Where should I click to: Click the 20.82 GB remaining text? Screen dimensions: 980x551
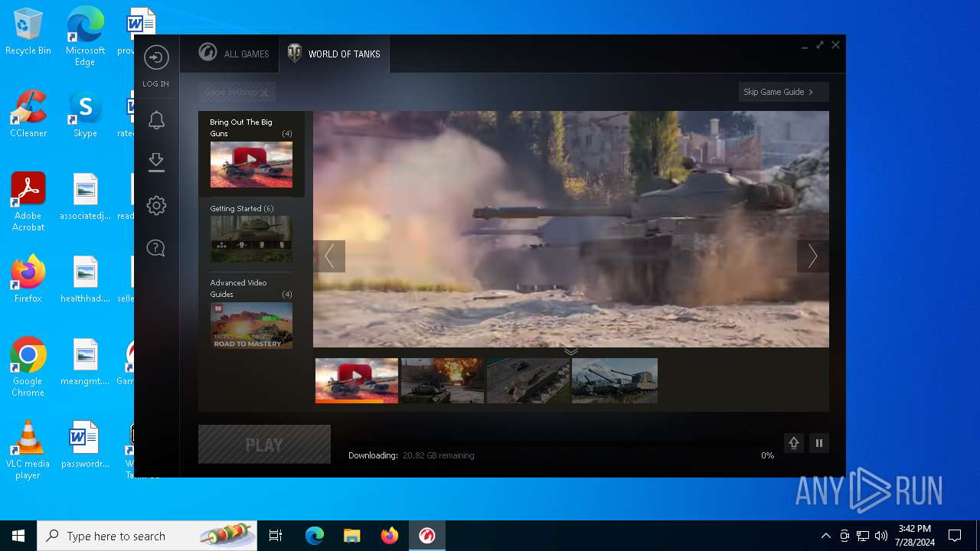pyautogui.click(x=439, y=455)
